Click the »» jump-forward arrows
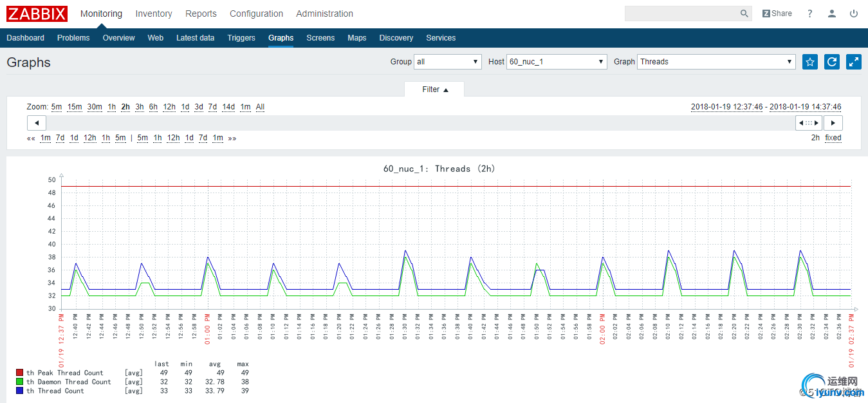The width and height of the screenshot is (868, 403). click(232, 138)
